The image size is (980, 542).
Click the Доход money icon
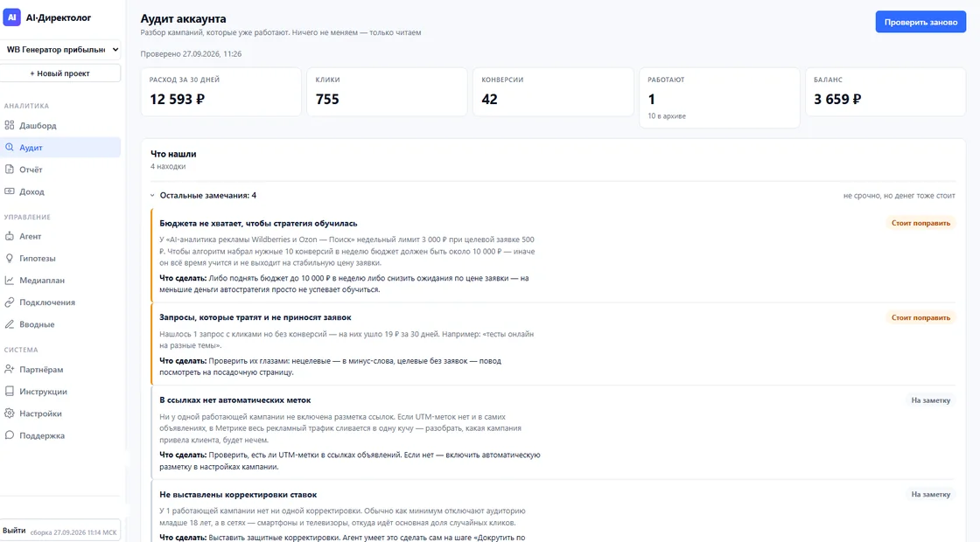pyautogui.click(x=10, y=191)
